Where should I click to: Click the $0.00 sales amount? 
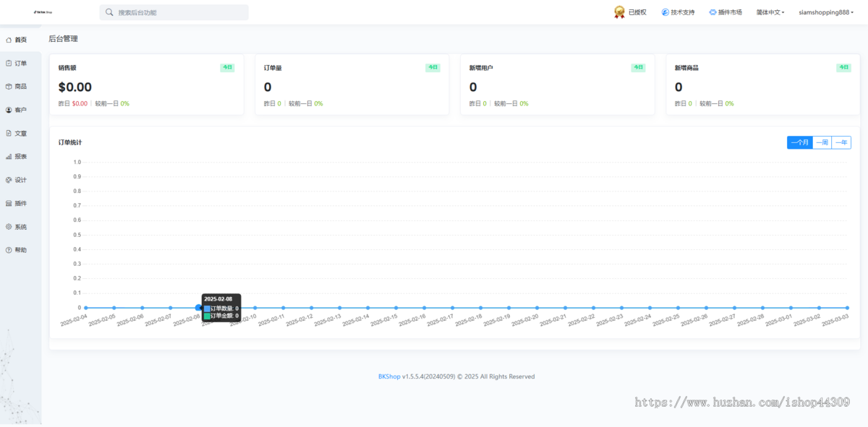(x=75, y=87)
